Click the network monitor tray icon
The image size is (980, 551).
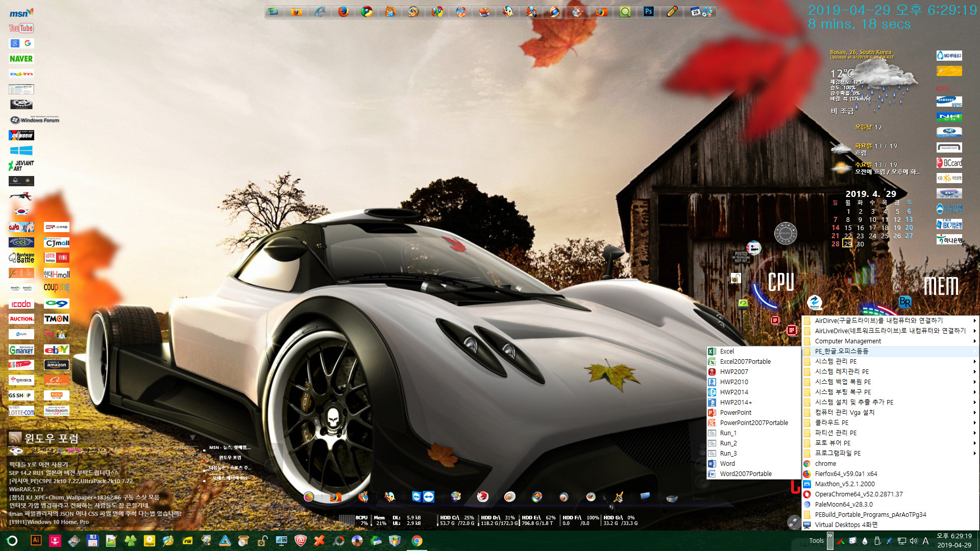(x=901, y=541)
